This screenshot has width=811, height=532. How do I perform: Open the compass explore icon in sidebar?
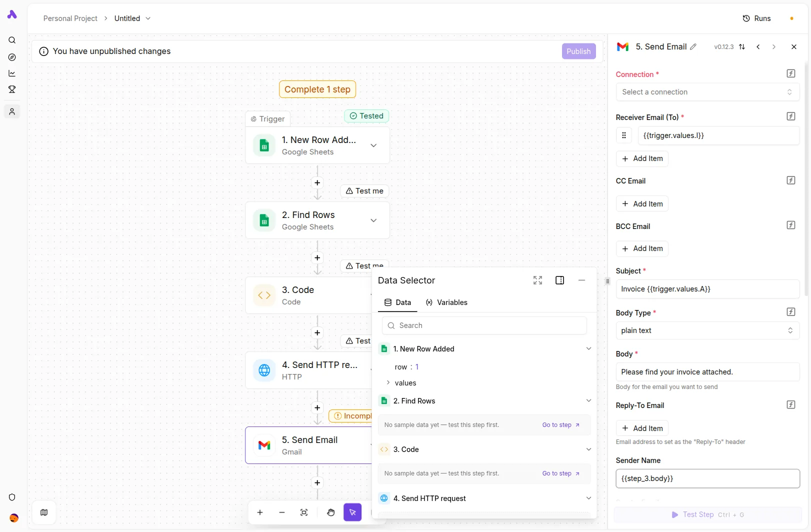coord(12,57)
